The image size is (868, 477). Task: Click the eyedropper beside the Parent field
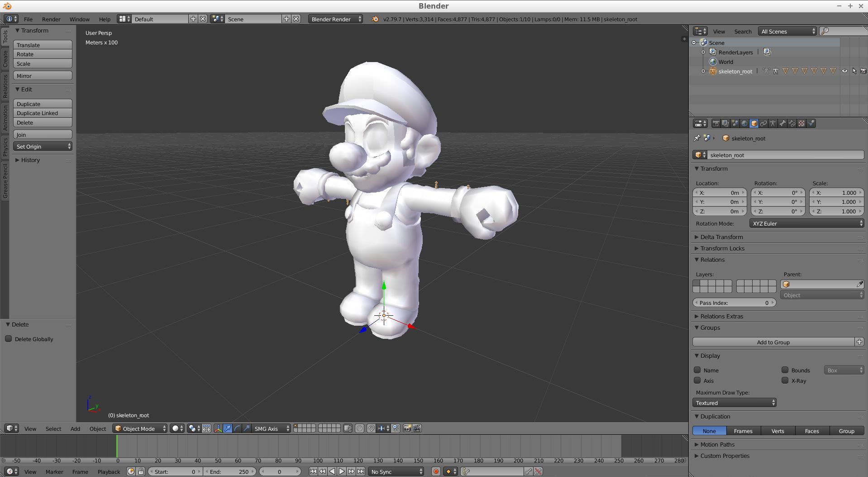point(859,284)
